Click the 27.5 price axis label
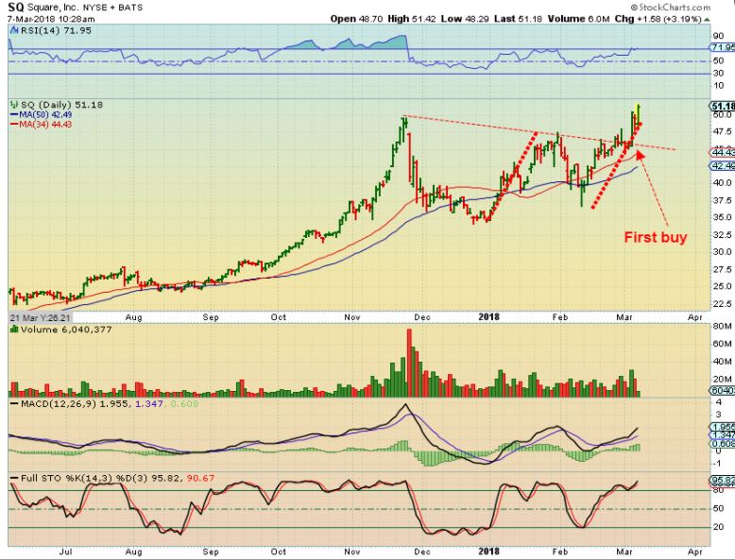This screenshot has height=560, width=735. 723,269
